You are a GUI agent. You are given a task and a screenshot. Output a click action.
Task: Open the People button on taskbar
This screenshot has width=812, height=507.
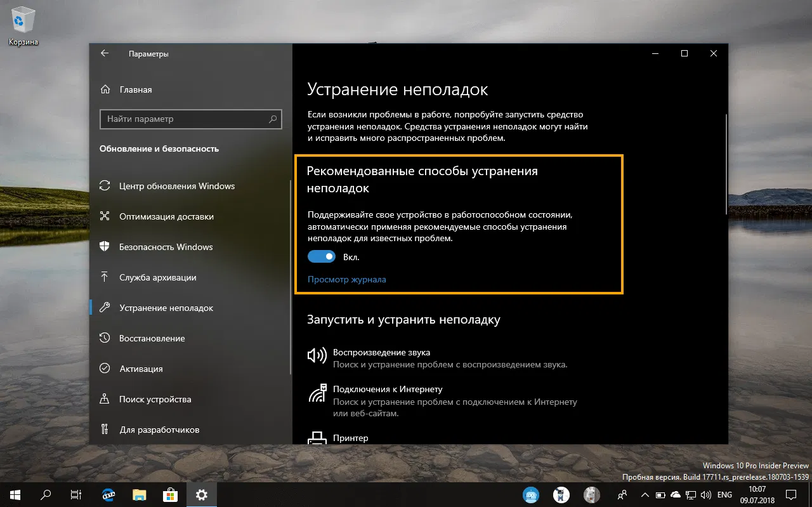(x=623, y=494)
